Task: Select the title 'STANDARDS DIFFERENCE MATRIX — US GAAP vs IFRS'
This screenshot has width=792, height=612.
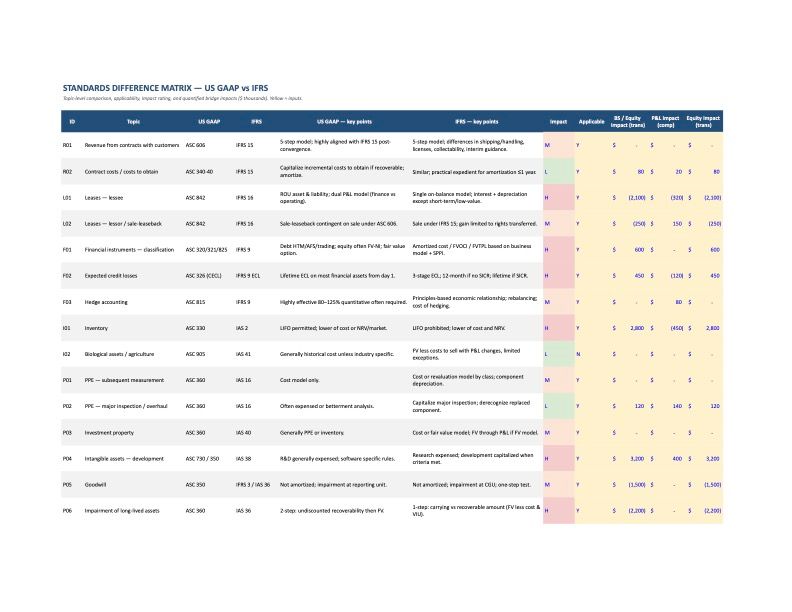Action: point(165,88)
